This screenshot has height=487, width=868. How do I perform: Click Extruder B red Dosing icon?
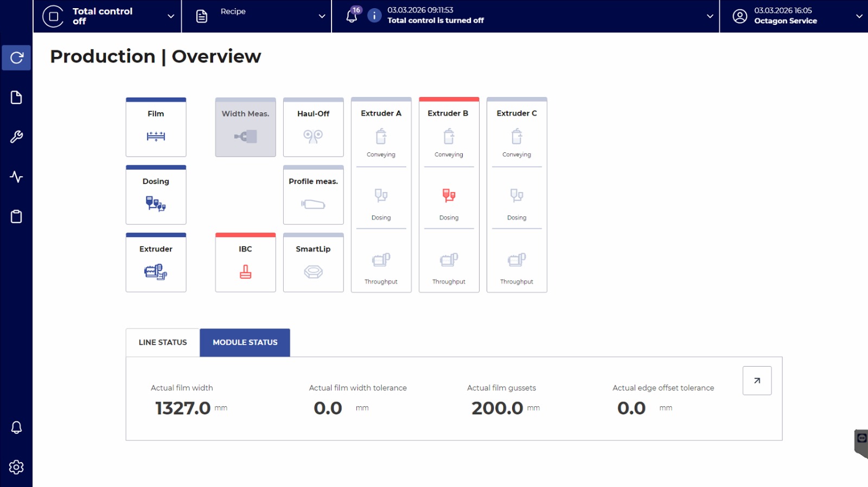point(449,195)
